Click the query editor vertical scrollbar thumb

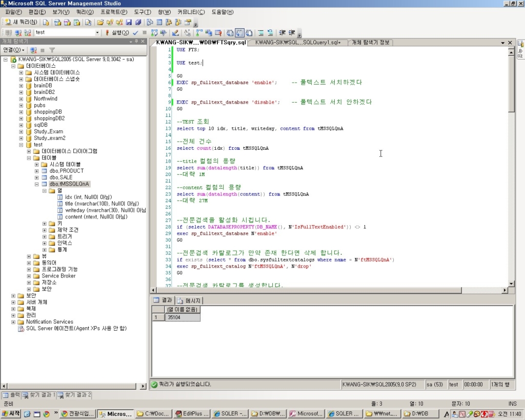click(511, 84)
